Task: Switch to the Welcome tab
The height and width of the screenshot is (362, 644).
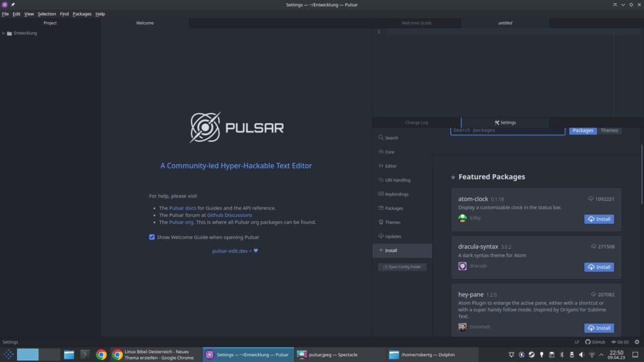Action: 145,23
